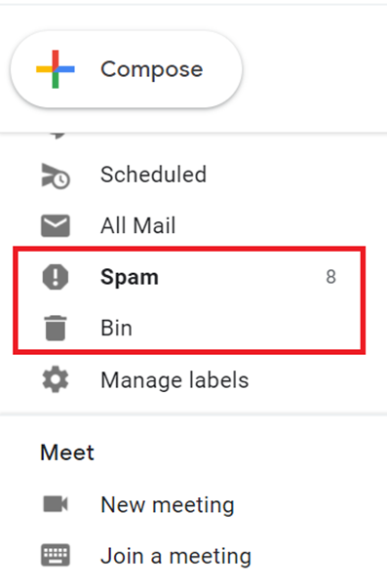
Task: Click the Meet section heading
Action: (67, 452)
